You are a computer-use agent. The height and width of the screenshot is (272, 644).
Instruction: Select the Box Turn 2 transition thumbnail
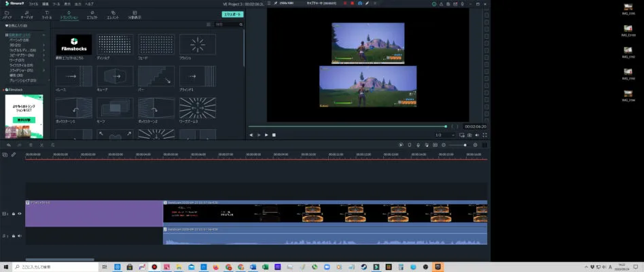156,107
